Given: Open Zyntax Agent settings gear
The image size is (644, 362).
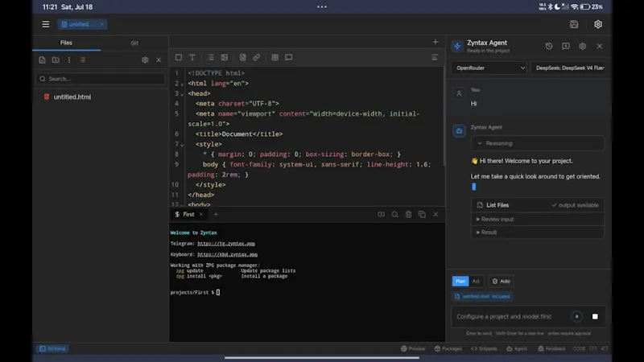Looking at the screenshot, I should pyautogui.click(x=582, y=47).
